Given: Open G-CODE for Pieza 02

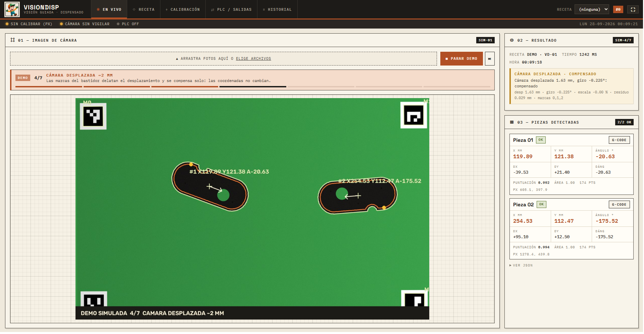Looking at the screenshot, I should [619, 205].
